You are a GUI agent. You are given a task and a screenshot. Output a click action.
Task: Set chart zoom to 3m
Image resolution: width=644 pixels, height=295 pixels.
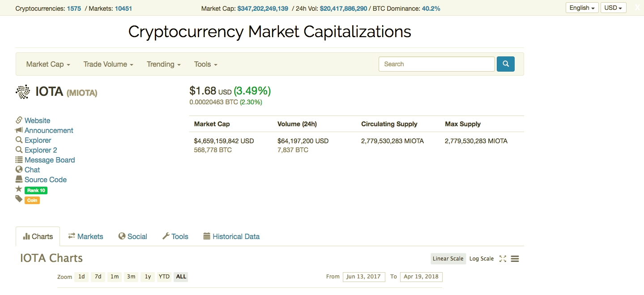131,277
